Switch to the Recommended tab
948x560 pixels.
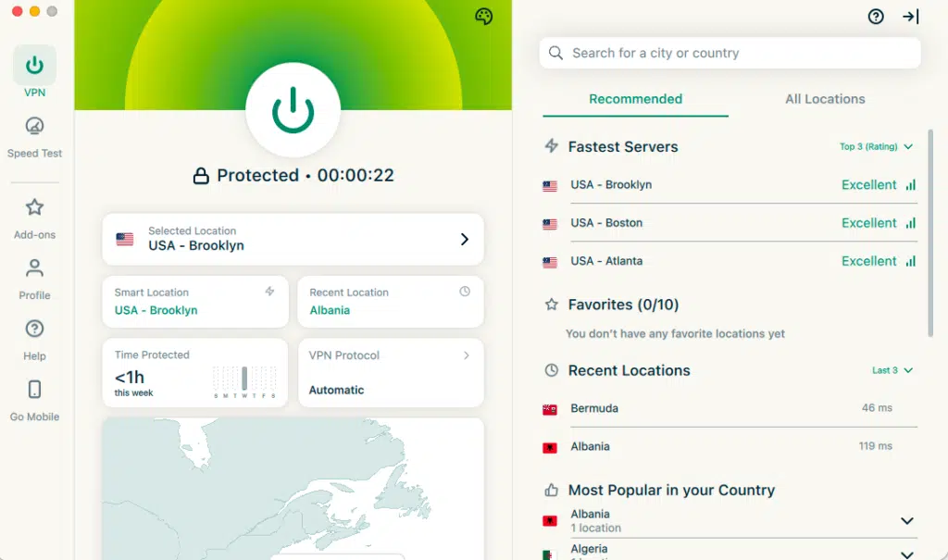pos(635,99)
